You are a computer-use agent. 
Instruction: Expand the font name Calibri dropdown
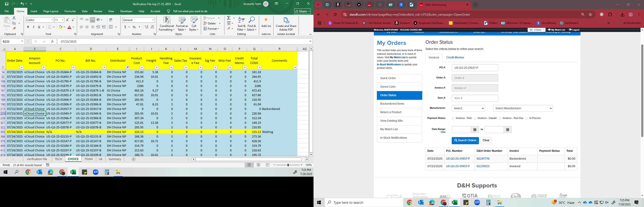[x=52, y=20]
